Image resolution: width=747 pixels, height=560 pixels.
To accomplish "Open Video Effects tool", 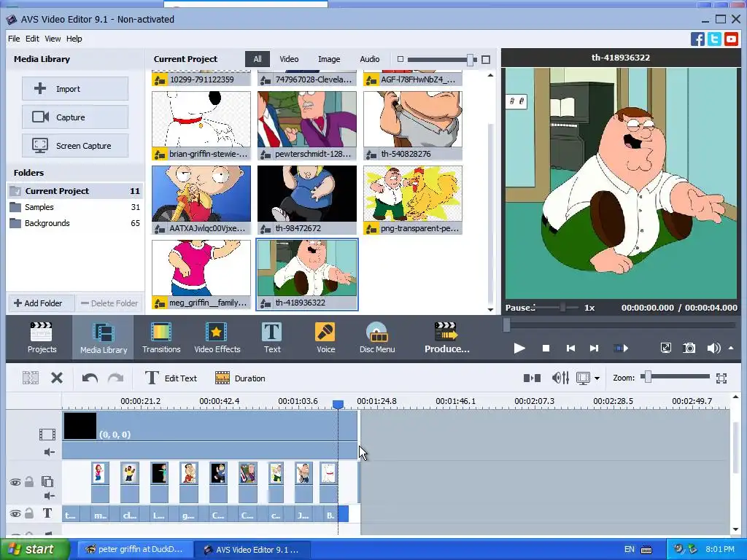I will point(217,338).
